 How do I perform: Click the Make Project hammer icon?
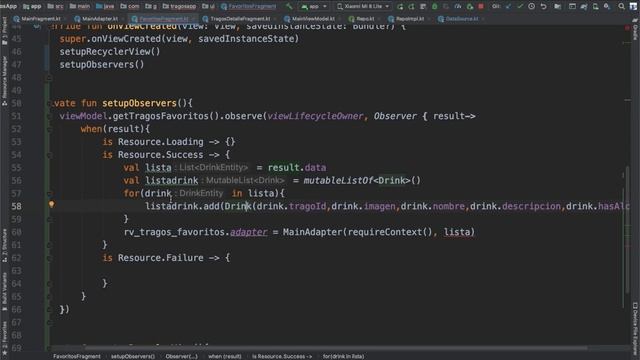(x=289, y=6)
